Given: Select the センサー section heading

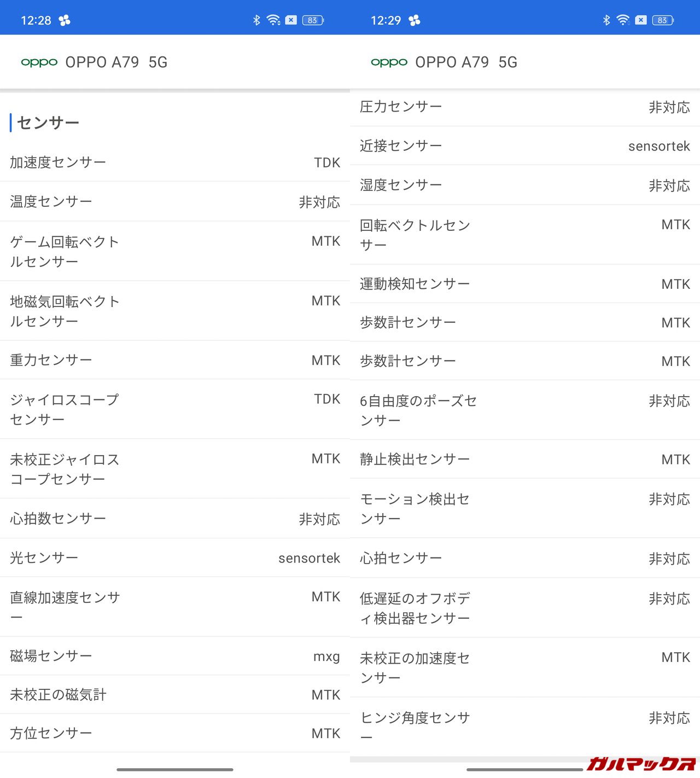Looking at the screenshot, I should (48, 123).
